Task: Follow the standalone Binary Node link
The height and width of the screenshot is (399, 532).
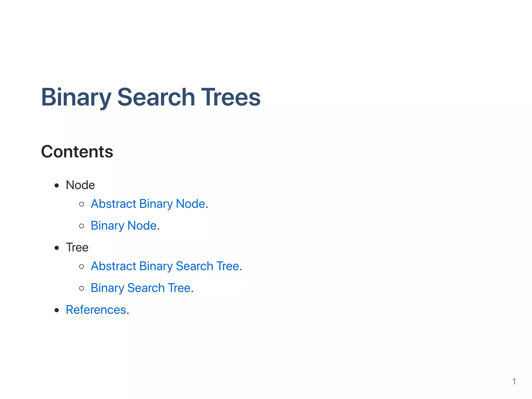Action: point(124,226)
